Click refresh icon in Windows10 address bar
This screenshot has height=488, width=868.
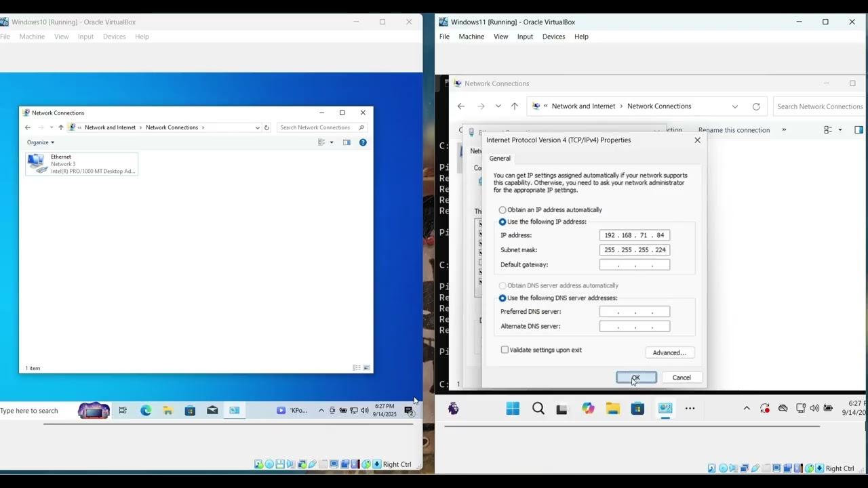(x=267, y=127)
